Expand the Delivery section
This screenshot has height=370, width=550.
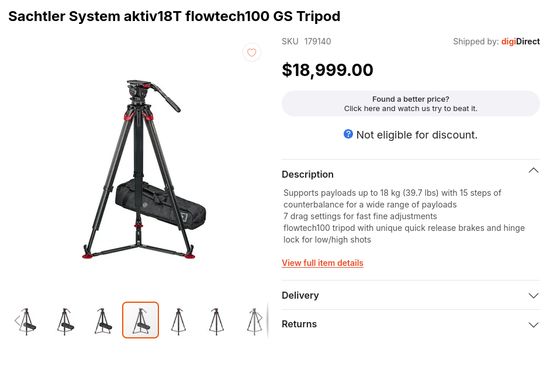click(410, 295)
